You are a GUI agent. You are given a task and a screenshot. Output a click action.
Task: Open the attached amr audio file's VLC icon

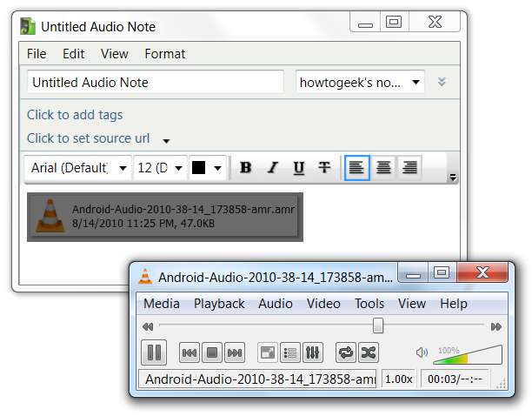[x=50, y=216]
